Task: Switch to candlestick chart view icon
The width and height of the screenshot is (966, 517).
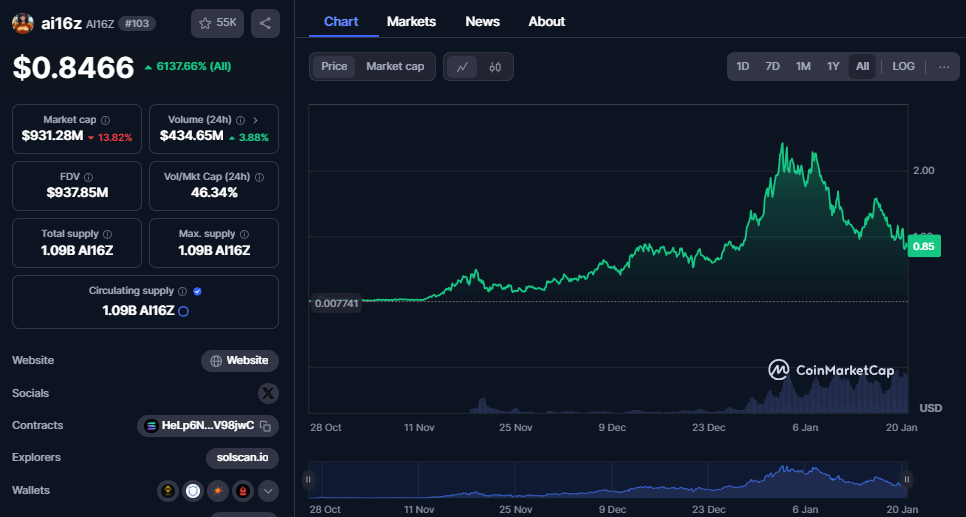Action: [x=495, y=67]
